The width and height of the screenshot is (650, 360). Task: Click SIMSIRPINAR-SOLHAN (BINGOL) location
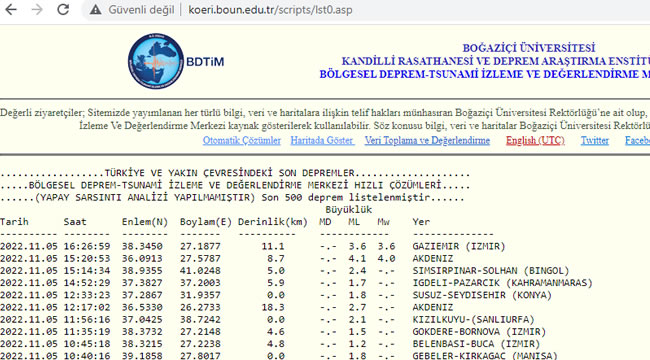491,271
